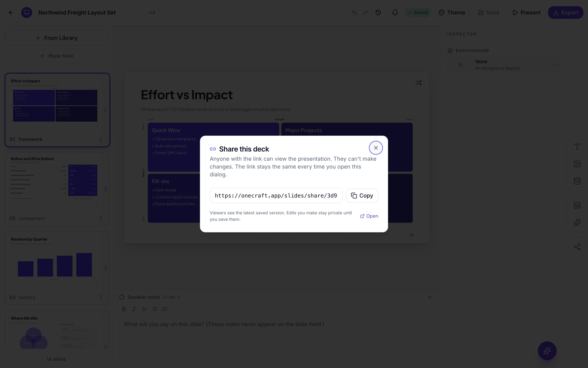This screenshot has height=368, width=588.
Task: Click the deck title Northwind Freight Layout Set
Action: click(x=77, y=12)
